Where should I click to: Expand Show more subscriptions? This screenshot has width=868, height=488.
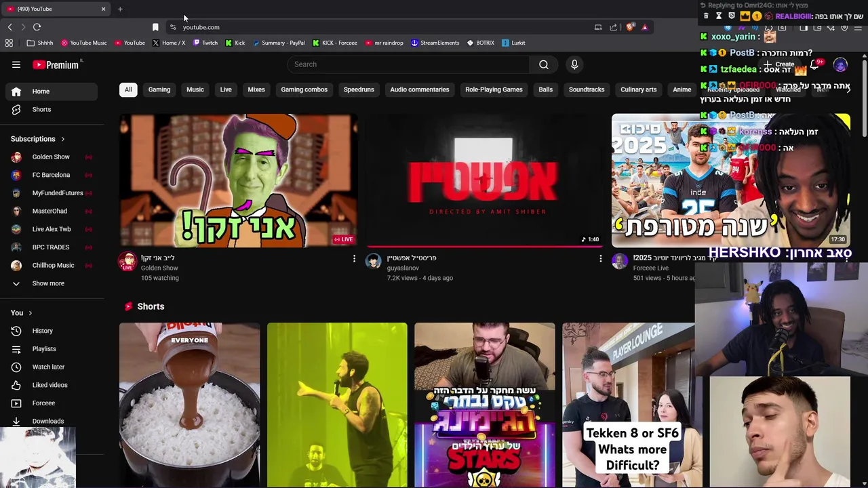(x=52, y=283)
